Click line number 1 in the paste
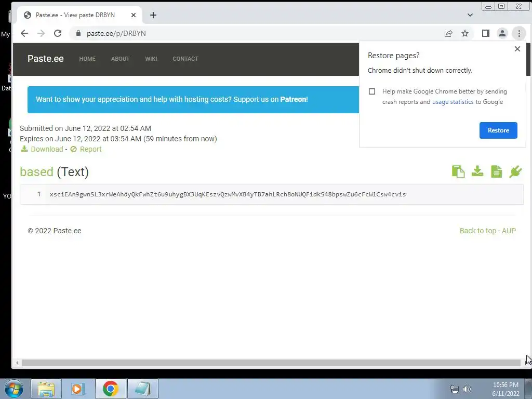This screenshot has height=399, width=532. coord(39,194)
